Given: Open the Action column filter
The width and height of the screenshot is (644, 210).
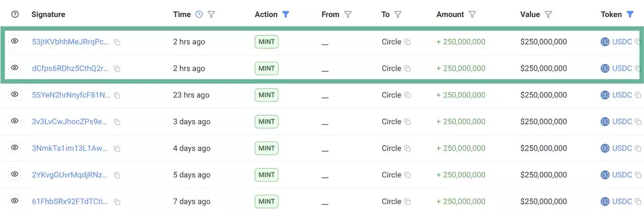Looking at the screenshot, I should point(286,14).
